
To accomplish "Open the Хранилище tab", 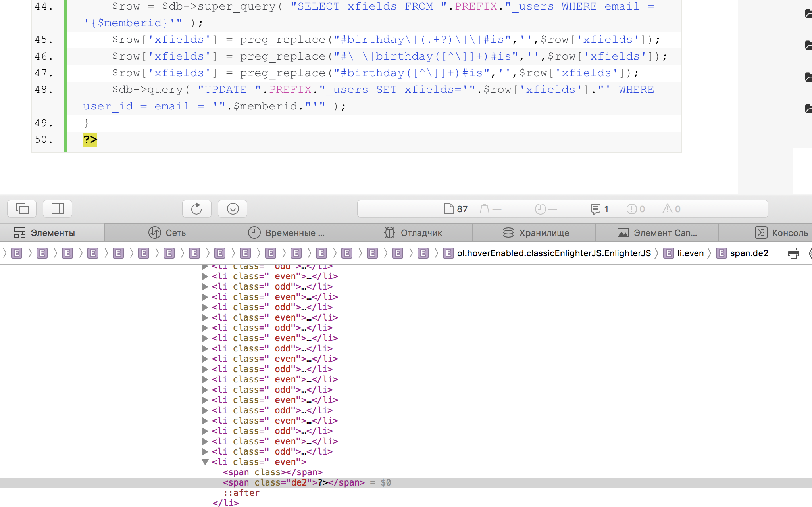I will (x=534, y=233).
